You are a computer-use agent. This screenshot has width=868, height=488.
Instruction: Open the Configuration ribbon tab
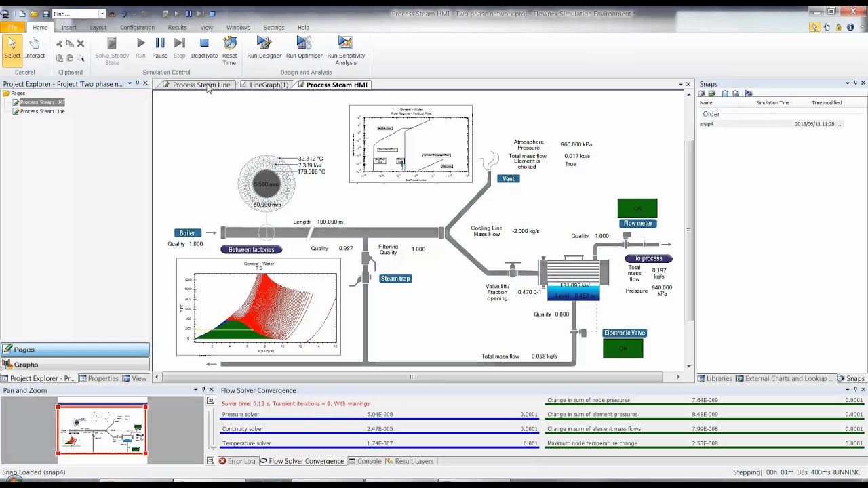[x=137, y=28]
